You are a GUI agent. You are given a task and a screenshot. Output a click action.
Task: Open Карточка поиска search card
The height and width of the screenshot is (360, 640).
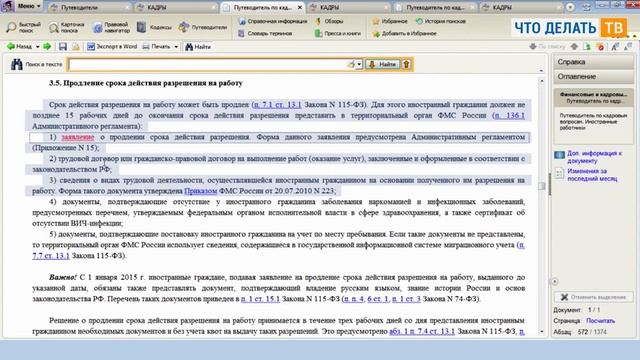67,27
